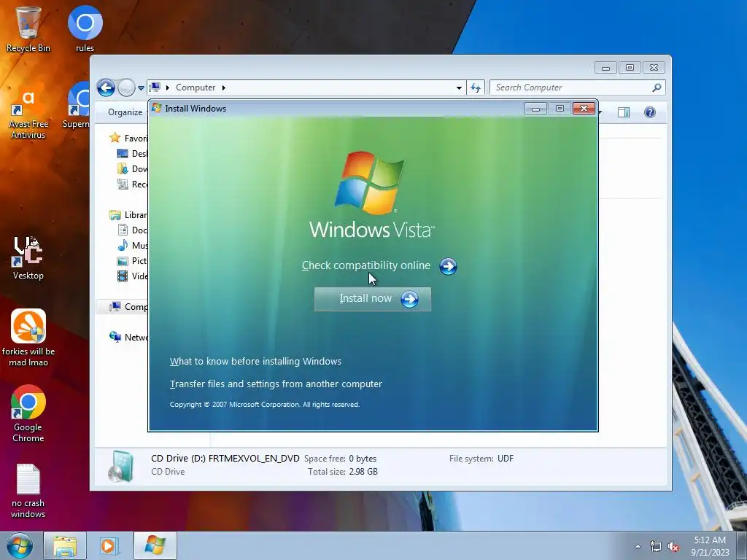
Task: Click the CD Drive details pane icon
Action: [x=120, y=466]
